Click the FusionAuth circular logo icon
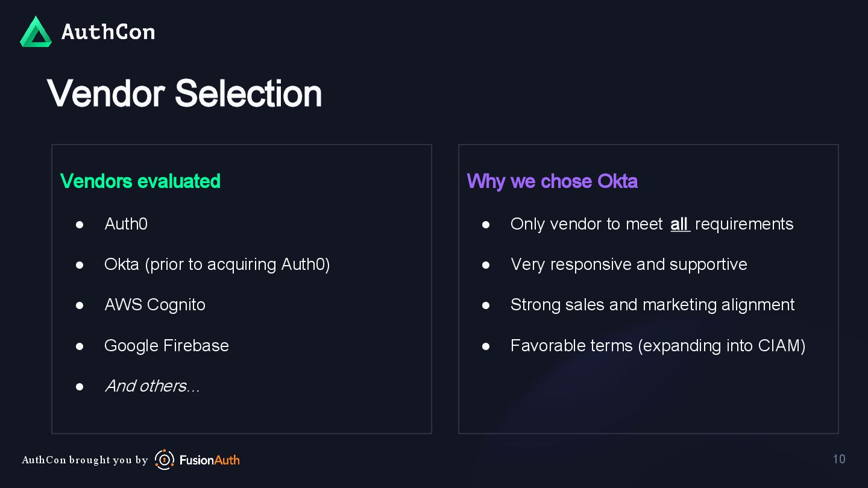The image size is (868, 488). click(x=165, y=460)
